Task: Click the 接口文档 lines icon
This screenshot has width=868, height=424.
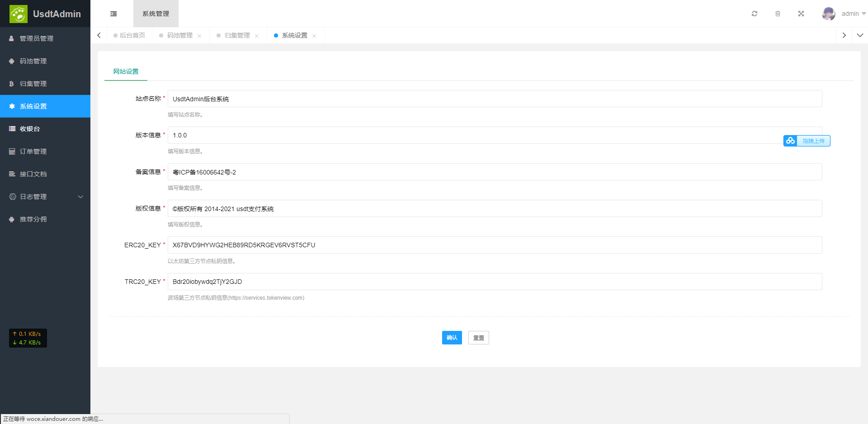Action: point(12,174)
